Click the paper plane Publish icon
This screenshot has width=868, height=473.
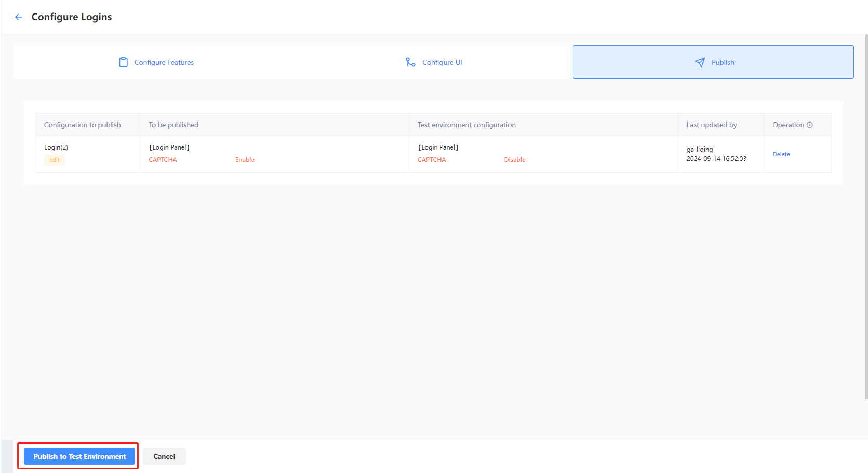[x=700, y=62]
